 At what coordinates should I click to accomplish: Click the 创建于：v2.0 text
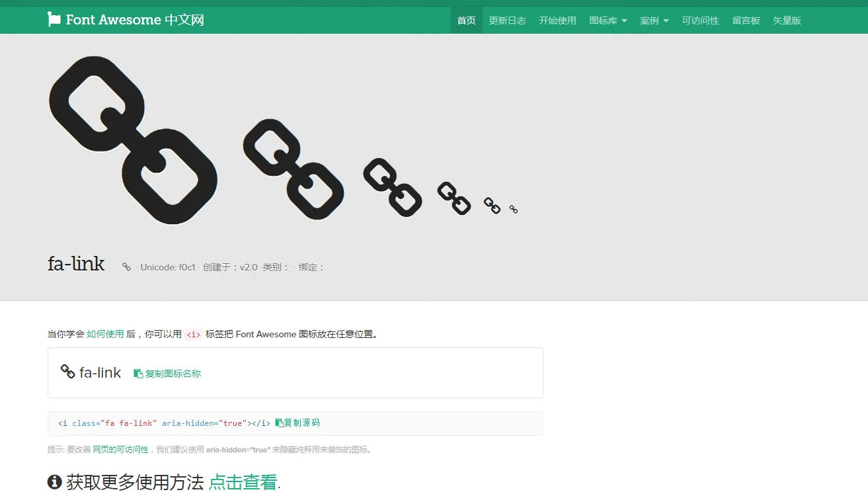[x=230, y=267]
